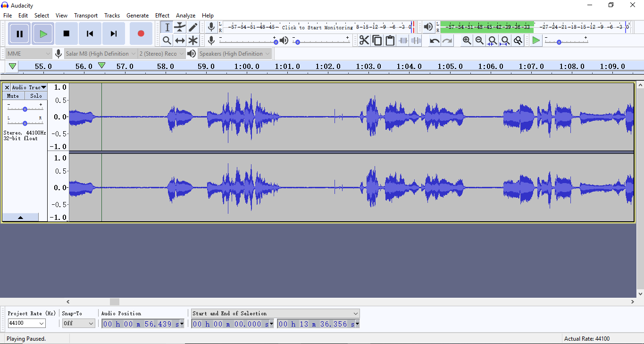Image resolution: width=644 pixels, height=344 pixels.
Task: Select the Envelope tool
Action: coord(180,27)
